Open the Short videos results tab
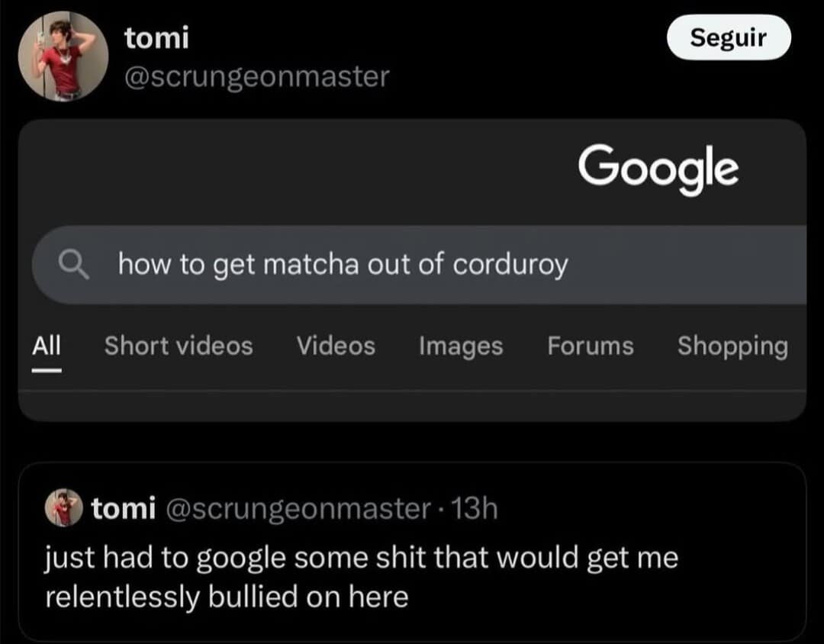 click(x=178, y=346)
